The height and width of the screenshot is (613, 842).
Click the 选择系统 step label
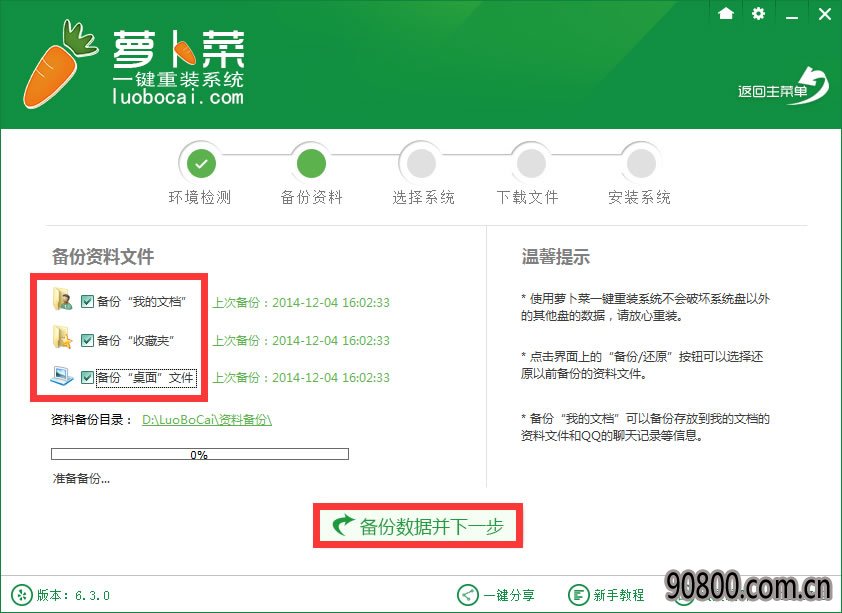click(423, 198)
